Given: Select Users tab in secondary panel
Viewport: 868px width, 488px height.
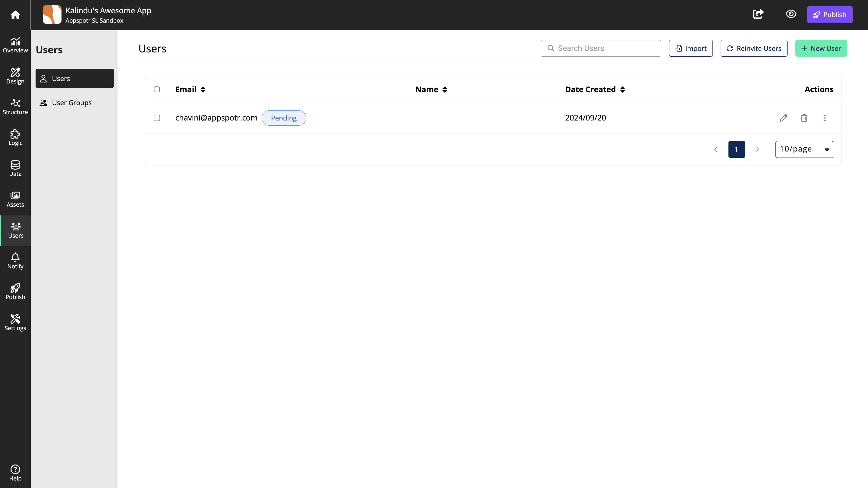Looking at the screenshot, I should click(74, 78).
